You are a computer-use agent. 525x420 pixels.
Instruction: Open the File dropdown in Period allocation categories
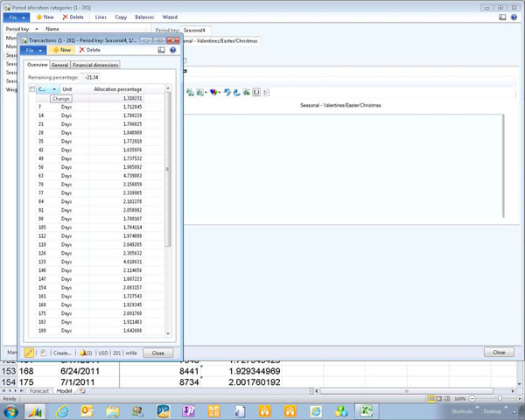pos(17,17)
